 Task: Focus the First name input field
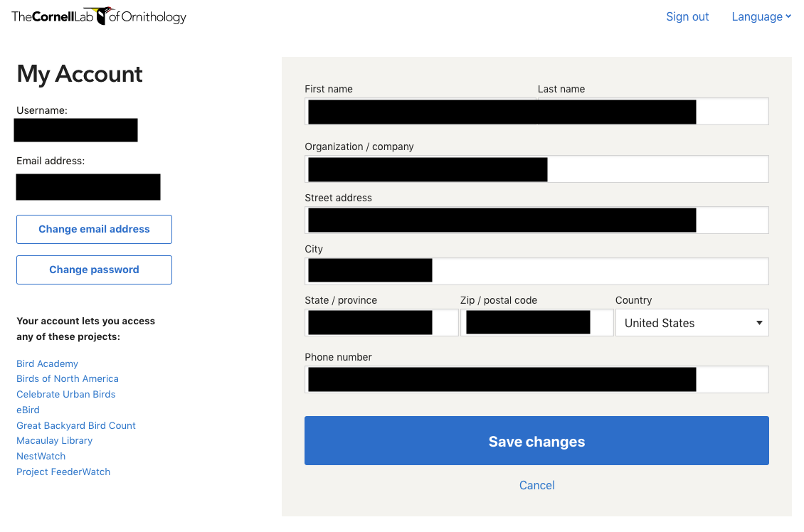(x=420, y=111)
